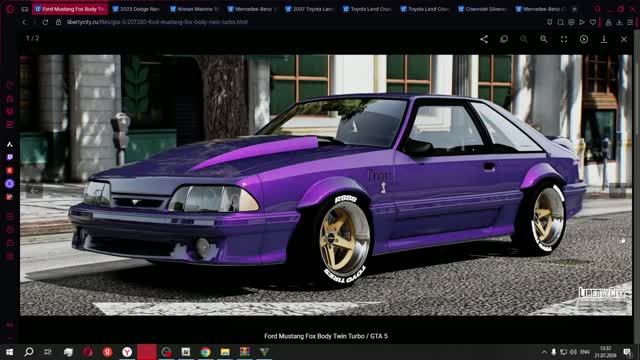640x360 pixels.
Task: Switch to the 2023 Dodge Ram tab
Action: 136,9
